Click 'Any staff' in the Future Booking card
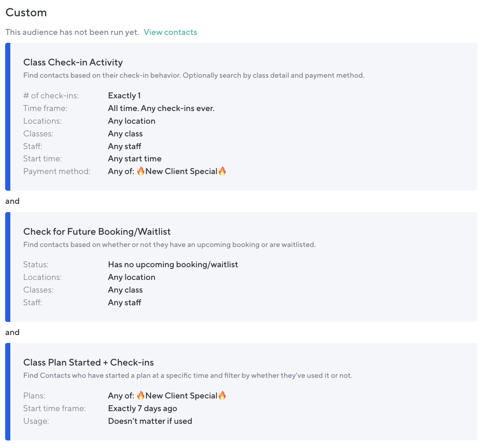Image resolution: width=485 pixels, height=448 pixels. 125,302
